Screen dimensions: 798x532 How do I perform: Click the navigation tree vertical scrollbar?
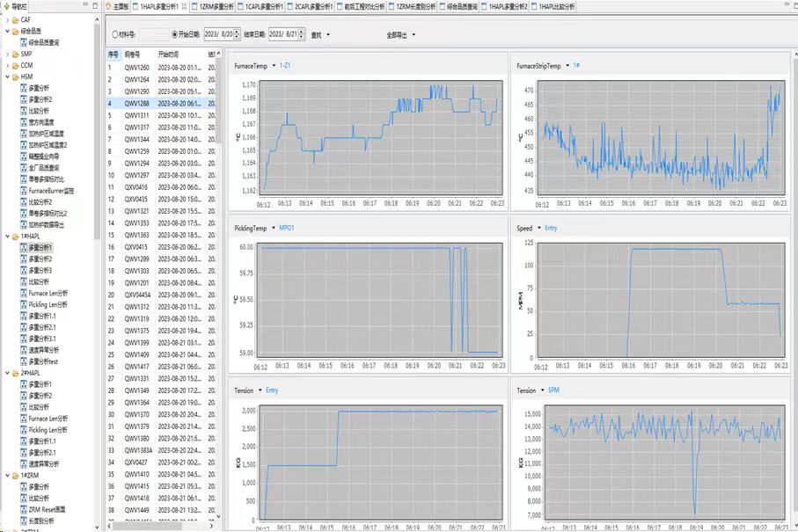pos(97,273)
